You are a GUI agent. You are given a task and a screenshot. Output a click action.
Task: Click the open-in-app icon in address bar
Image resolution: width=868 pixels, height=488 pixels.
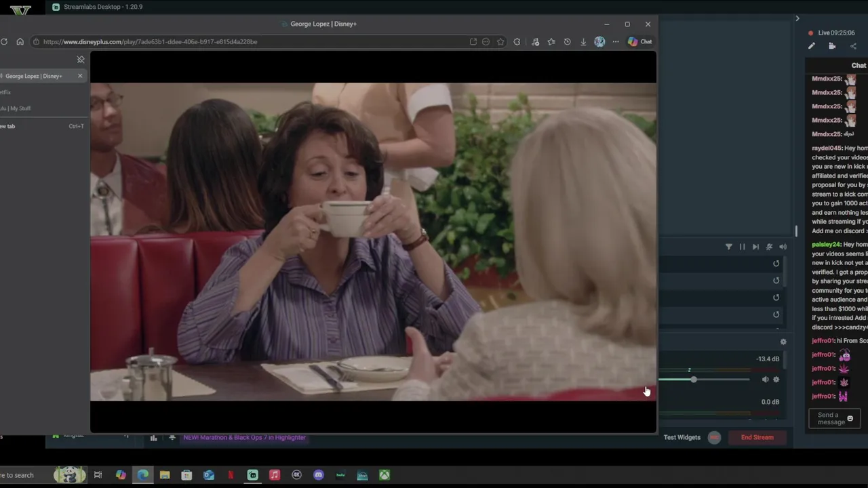coord(473,41)
